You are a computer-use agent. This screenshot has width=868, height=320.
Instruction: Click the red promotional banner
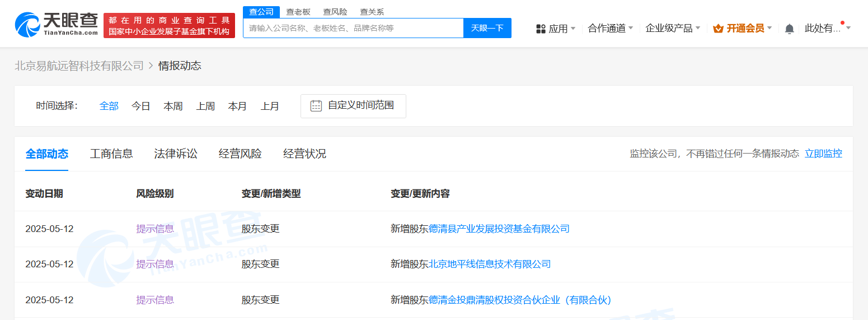(x=169, y=25)
